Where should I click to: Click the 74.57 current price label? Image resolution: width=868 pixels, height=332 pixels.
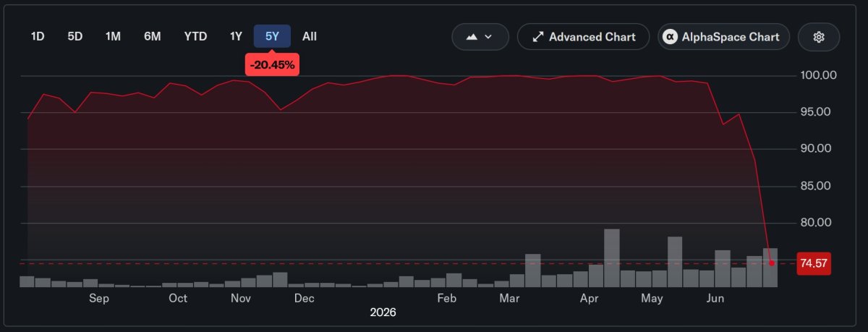813,263
